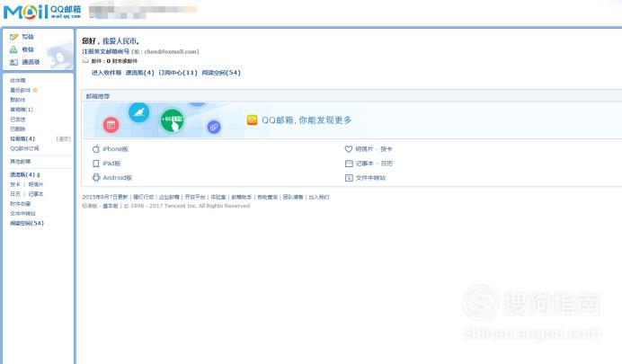Click 邮箱助手 footer link
This screenshot has height=364, width=622.
(242, 197)
